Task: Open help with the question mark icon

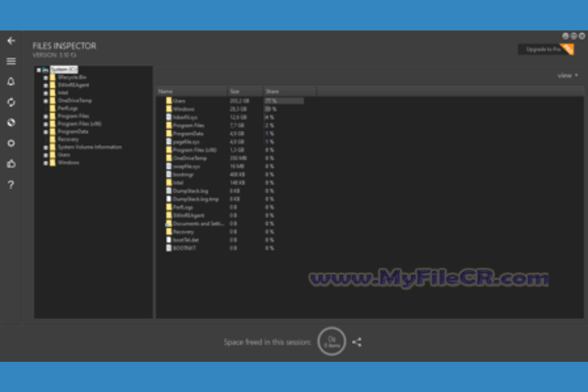Action: click(11, 185)
